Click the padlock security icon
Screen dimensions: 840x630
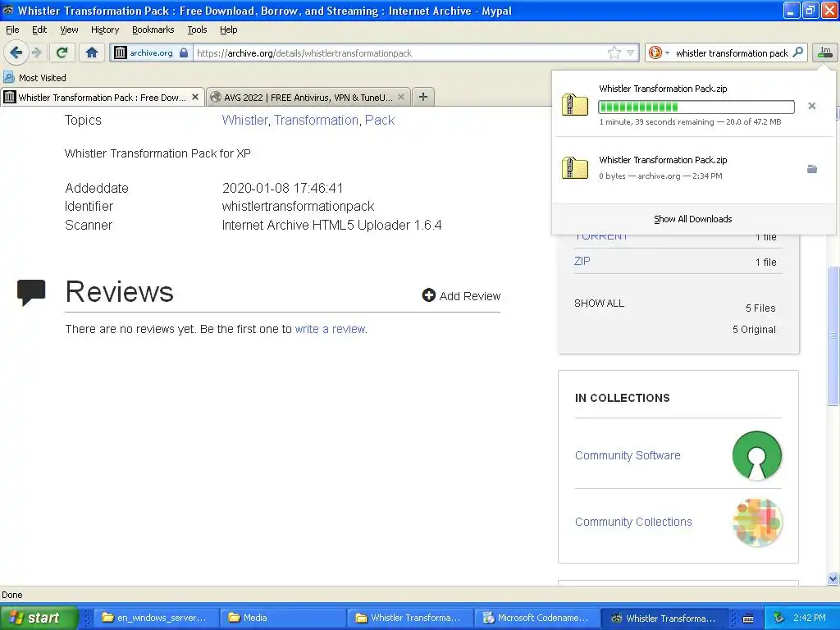tap(184, 52)
